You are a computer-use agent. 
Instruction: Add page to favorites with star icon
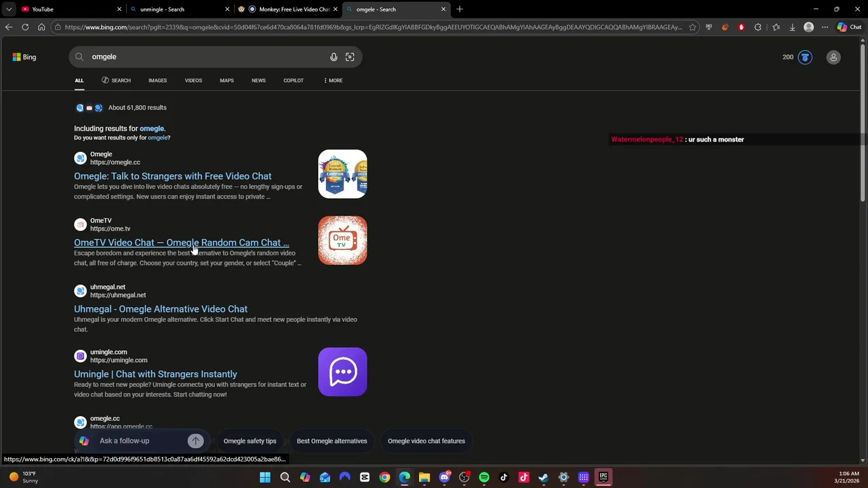tap(692, 27)
